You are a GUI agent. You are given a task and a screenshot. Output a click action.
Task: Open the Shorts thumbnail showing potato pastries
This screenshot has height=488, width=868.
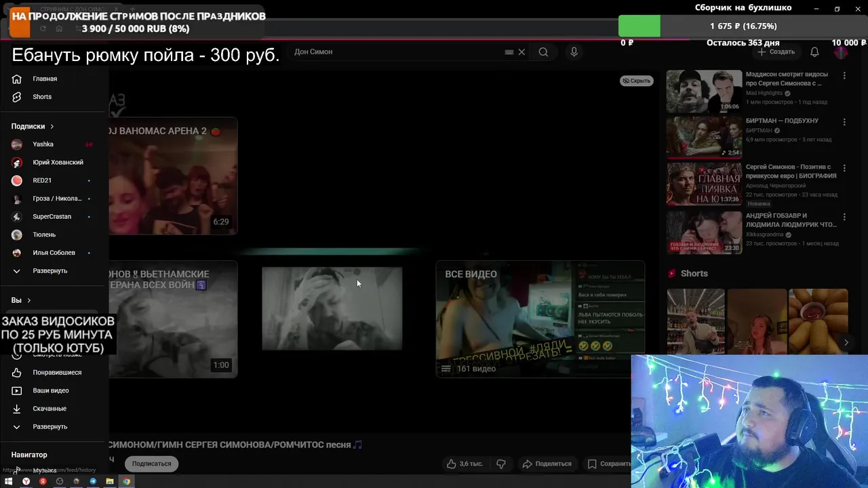point(818,322)
